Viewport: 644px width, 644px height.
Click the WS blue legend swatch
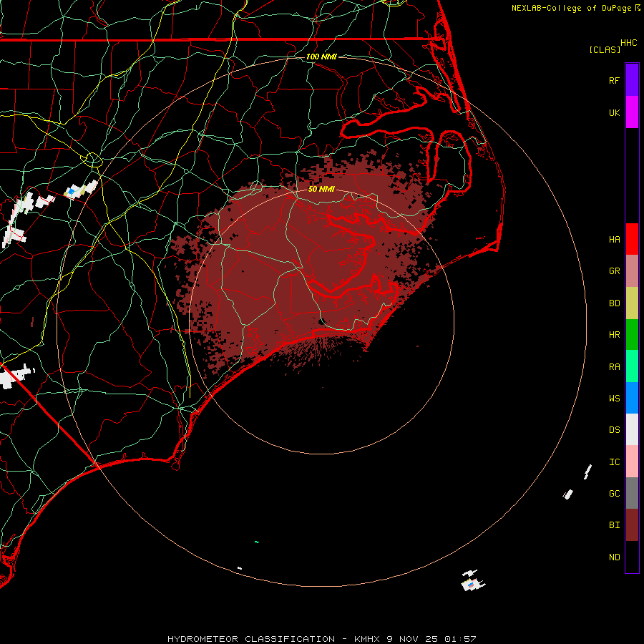pyautogui.click(x=632, y=398)
